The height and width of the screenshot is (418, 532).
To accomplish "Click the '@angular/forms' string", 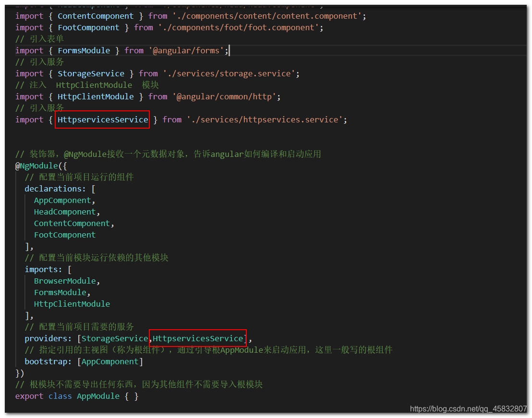I will (x=186, y=50).
